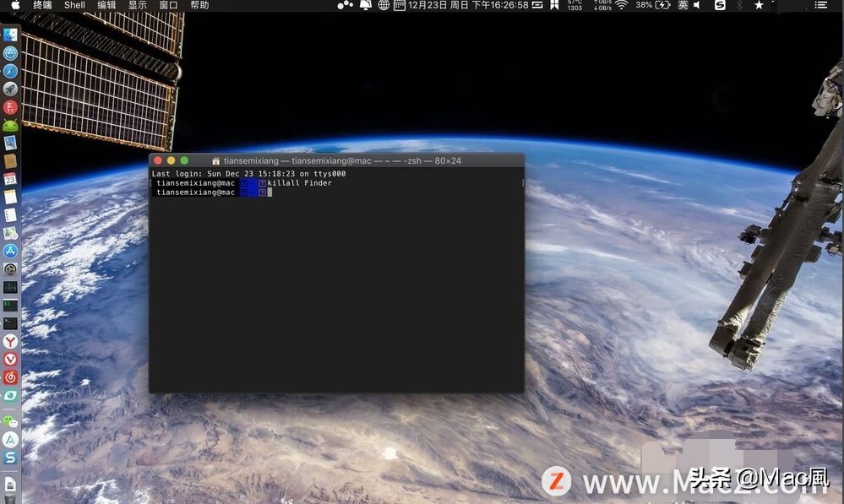The width and height of the screenshot is (844, 504).
Task: Close the Terminal window
Action: [158, 160]
